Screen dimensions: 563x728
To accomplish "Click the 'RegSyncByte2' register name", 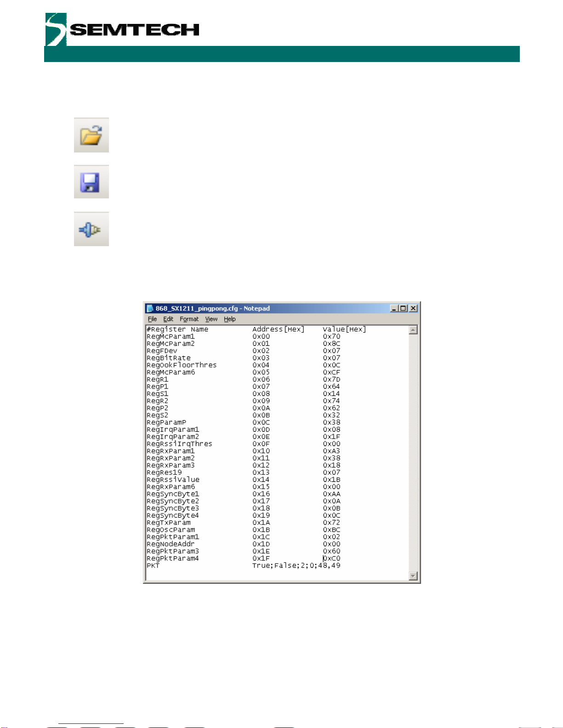I will coord(173,501).
